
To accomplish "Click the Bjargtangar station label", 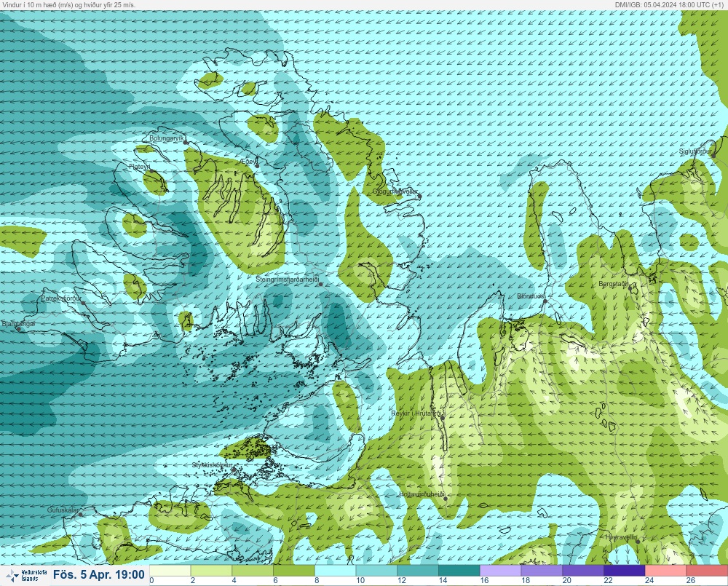I will [19, 324].
